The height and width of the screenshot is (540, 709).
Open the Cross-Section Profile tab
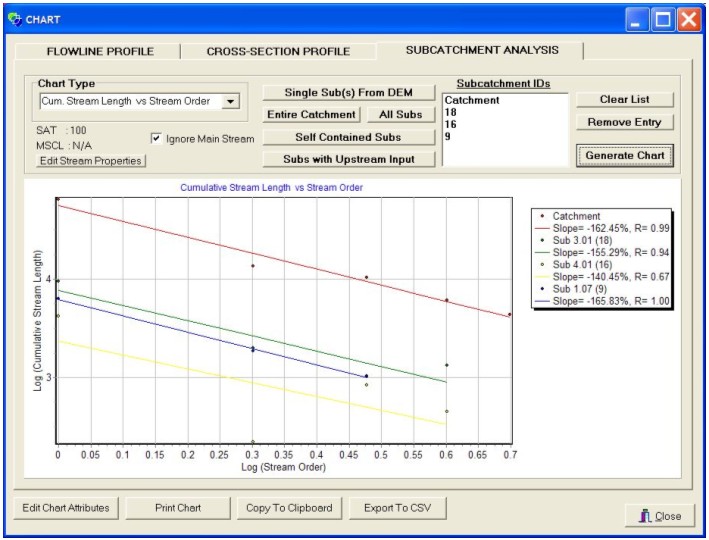pos(278,51)
